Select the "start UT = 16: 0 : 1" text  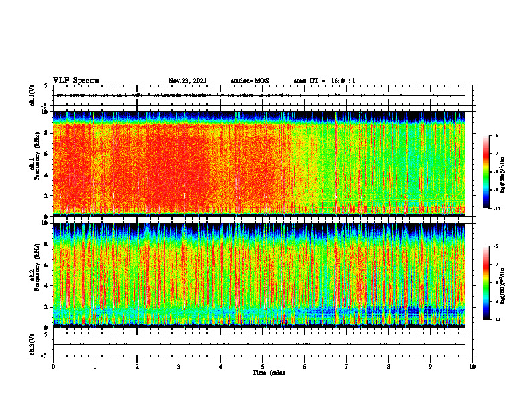point(324,81)
